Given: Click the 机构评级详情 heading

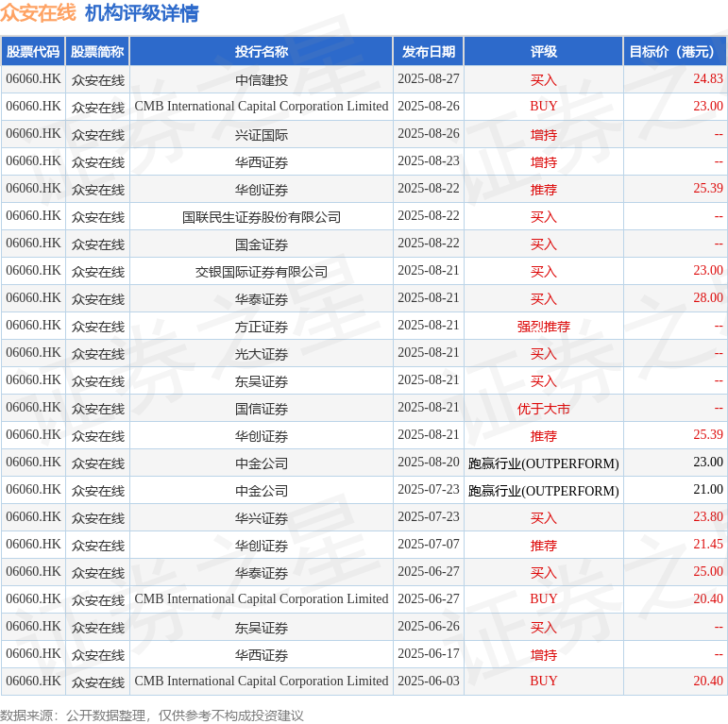Looking at the screenshot, I should click(142, 12).
